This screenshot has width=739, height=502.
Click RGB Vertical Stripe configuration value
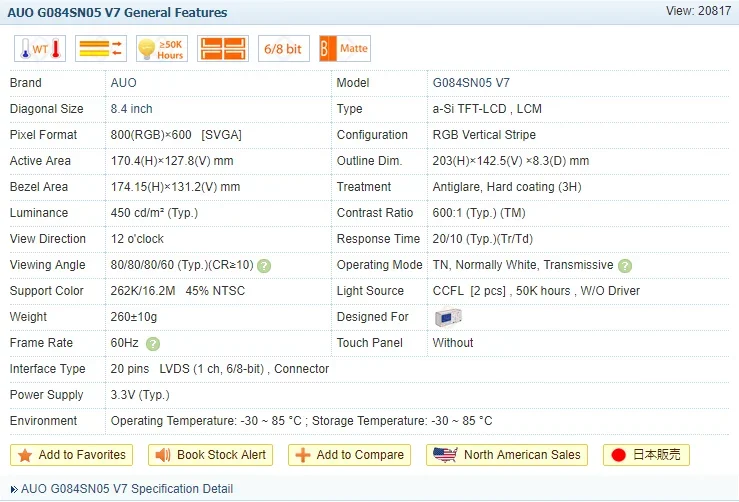coord(484,135)
